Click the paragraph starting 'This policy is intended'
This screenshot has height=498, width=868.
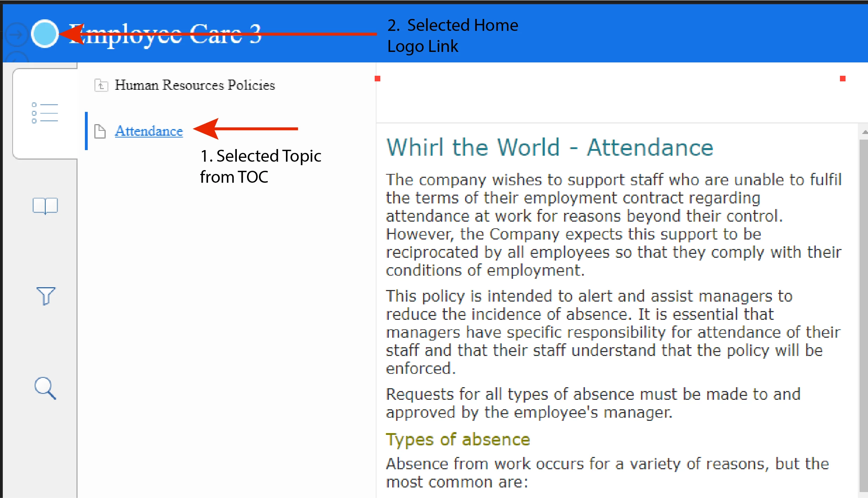pos(613,332)
